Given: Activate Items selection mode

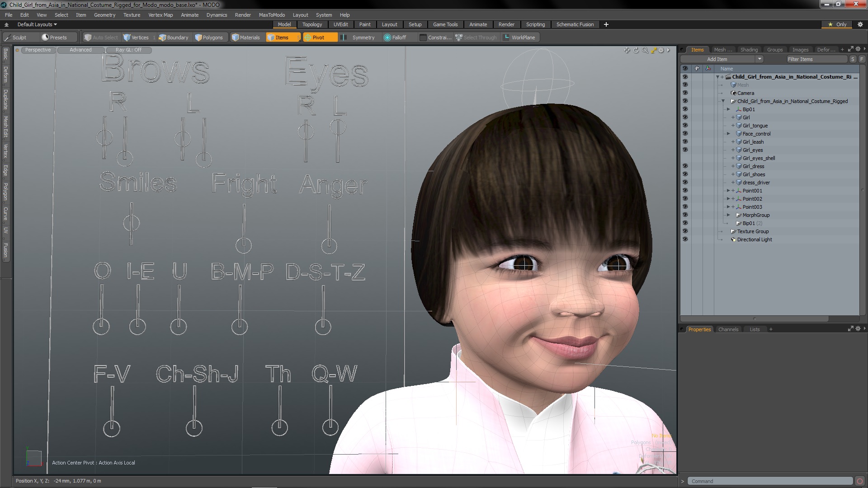Looking at the screenshot, I should (x=283, y=38).
